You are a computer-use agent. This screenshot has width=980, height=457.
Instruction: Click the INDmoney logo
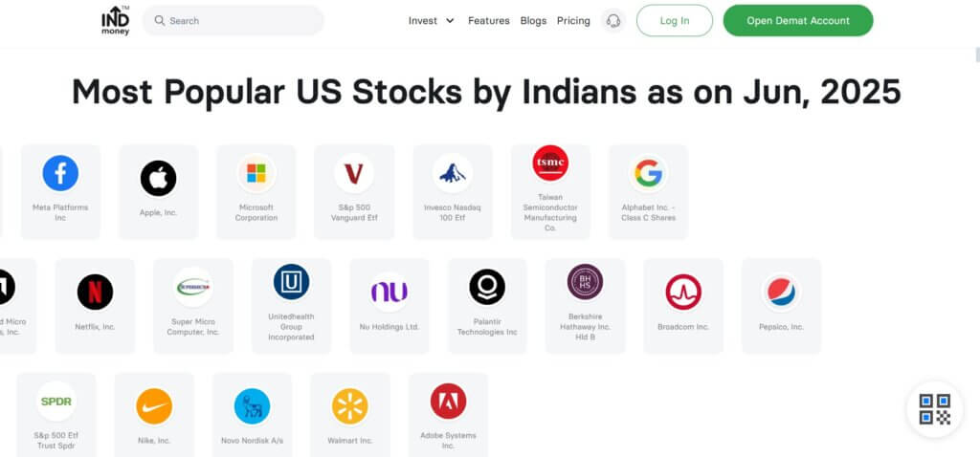(116, 21)
